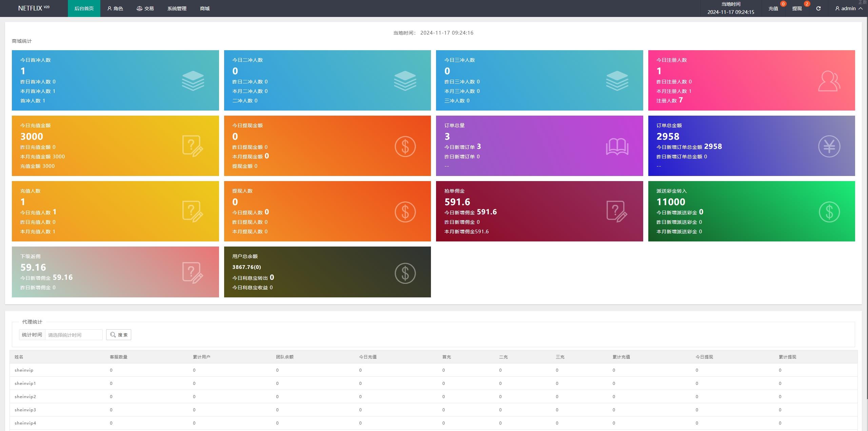Screen dimensions: 868x431
Task: Click open book icon on 订单总量 card
Action: coord(617,146)
